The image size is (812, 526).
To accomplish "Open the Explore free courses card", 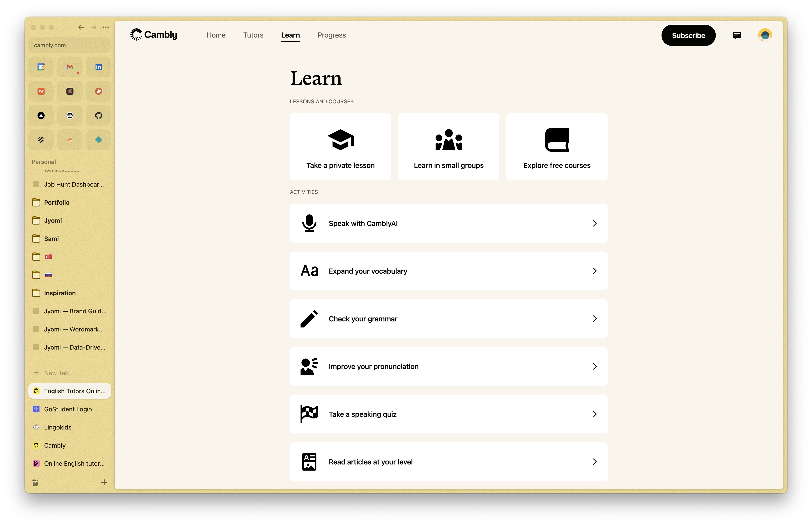I will click(x=556, y=146).
